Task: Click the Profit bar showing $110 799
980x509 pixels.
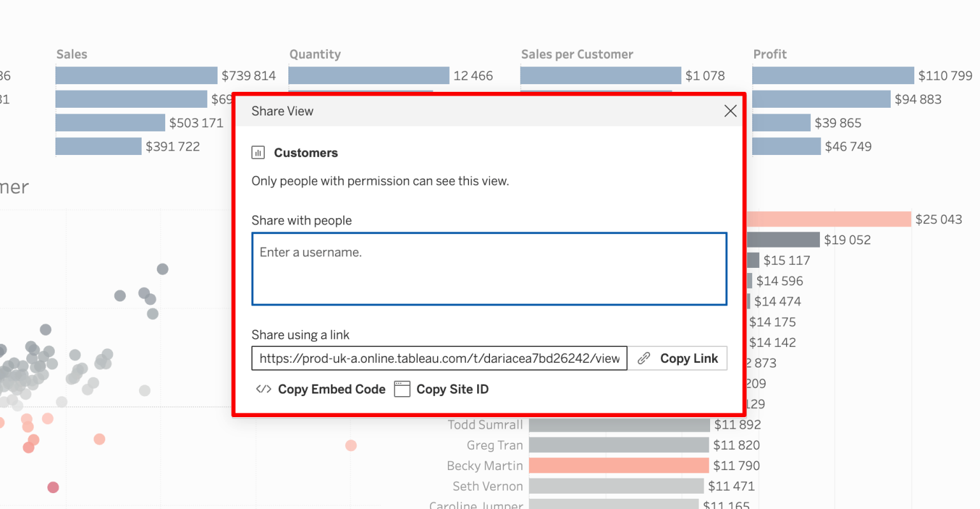Action: tap(833, 75)
